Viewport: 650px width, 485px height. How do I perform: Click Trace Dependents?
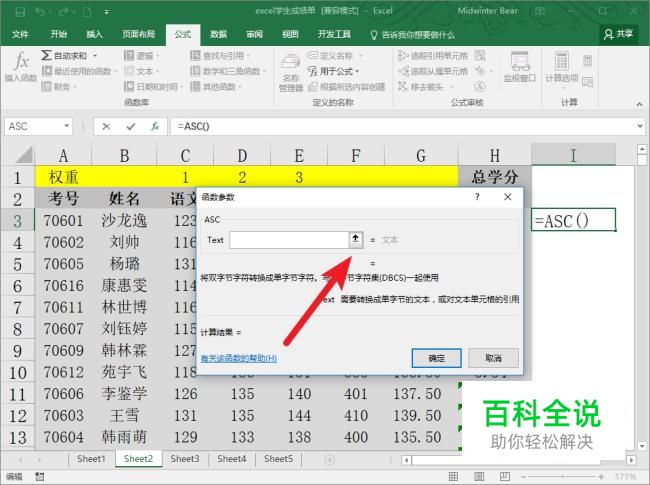click(x=432, y=71)
